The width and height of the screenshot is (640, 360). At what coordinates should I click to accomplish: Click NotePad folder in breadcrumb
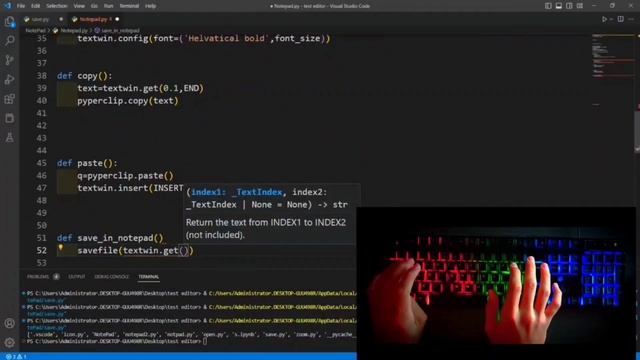click(x=36, y=31)
